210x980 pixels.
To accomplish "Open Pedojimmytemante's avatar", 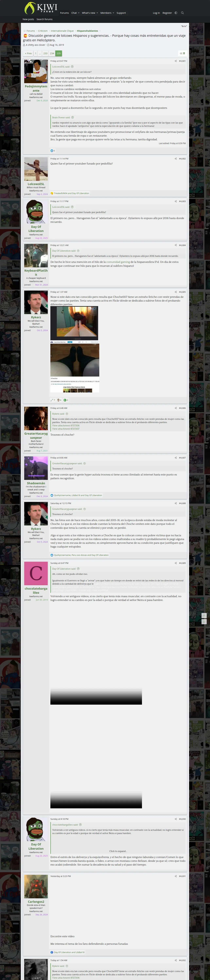I will coord(36,71).
